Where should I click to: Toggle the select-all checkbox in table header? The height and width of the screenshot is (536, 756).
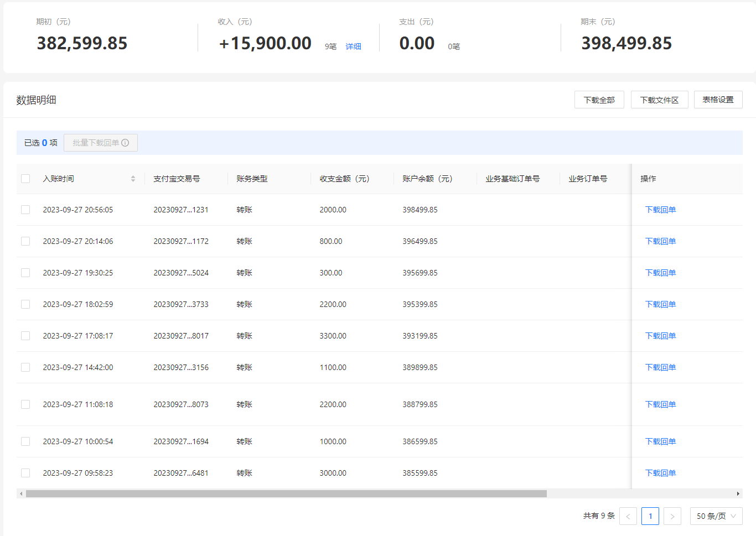click(25, 179)
